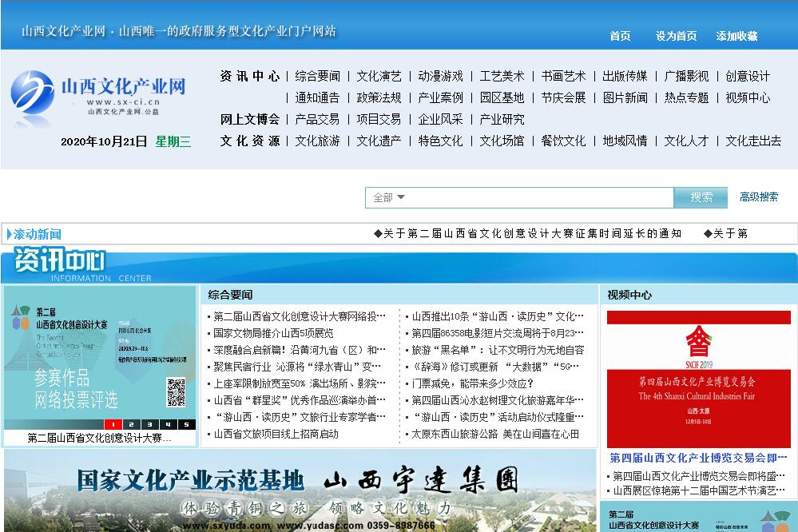Click the 搜索 search button
This screenshot has width=798, height=532.
[701, 197]
